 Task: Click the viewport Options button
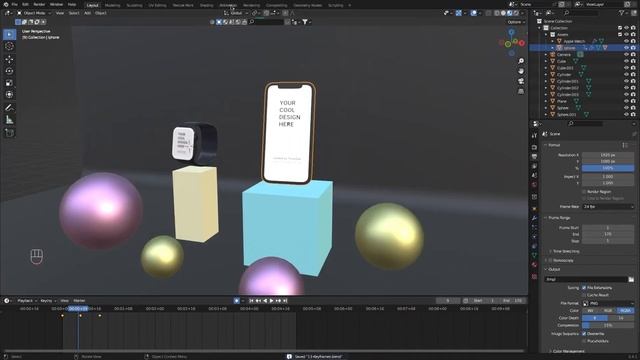(x=516, y=22)
